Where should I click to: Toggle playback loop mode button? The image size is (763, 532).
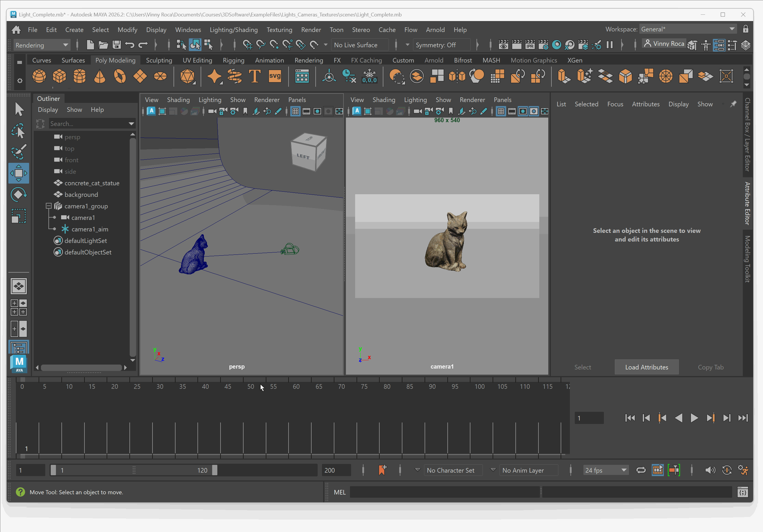(x=641, y=470)
